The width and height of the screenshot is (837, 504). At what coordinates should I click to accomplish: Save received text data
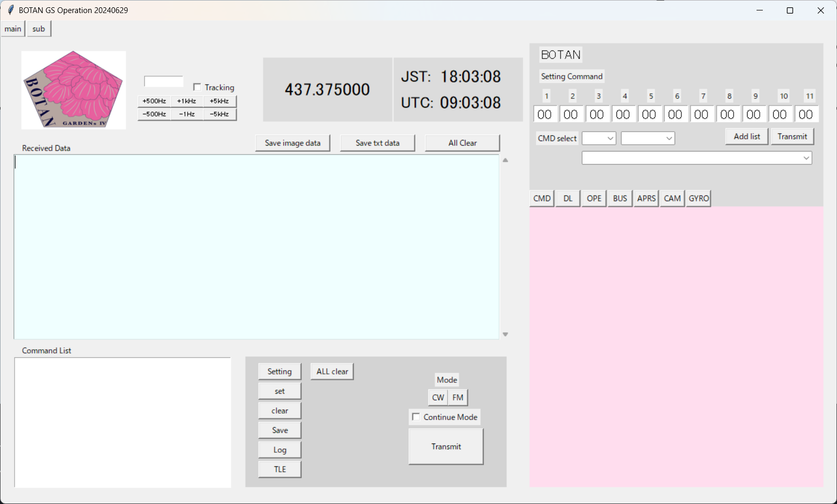[x=377, y=143]
